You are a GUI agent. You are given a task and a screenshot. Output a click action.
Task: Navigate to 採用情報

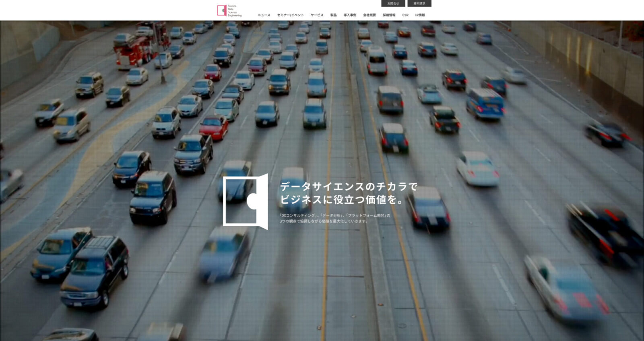click(389, 15)
